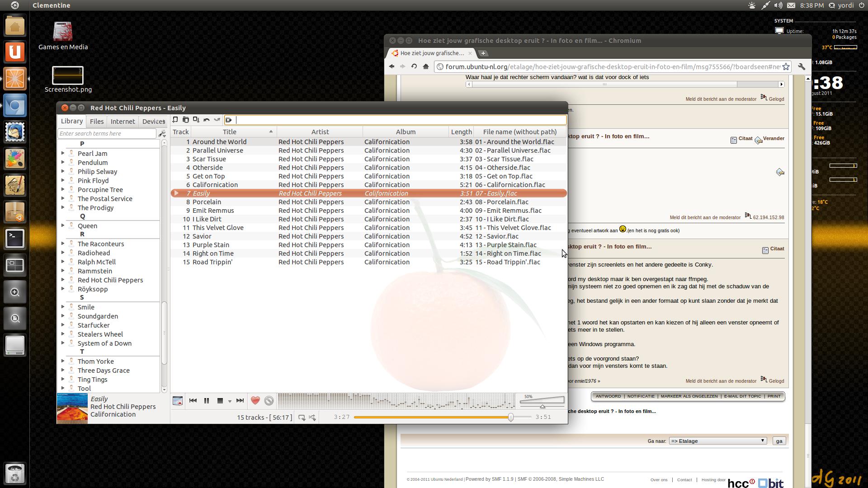Expand the Pearl Jam artist node

click(x=63, y=153)
